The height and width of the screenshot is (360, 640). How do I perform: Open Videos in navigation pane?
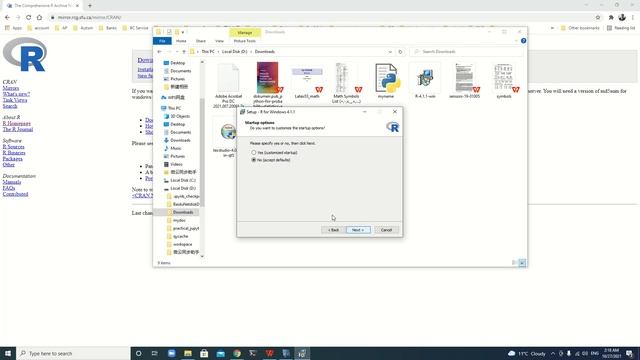click(176, 164)
